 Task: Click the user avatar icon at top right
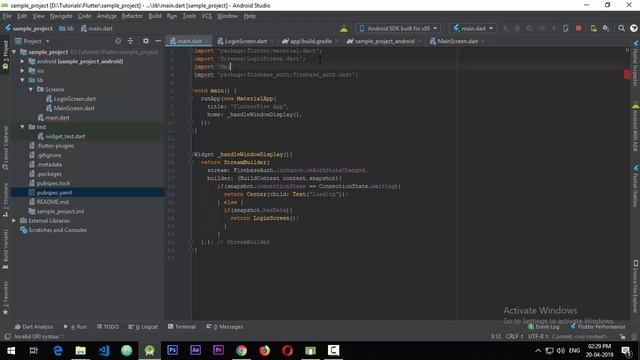coord(634,28)
